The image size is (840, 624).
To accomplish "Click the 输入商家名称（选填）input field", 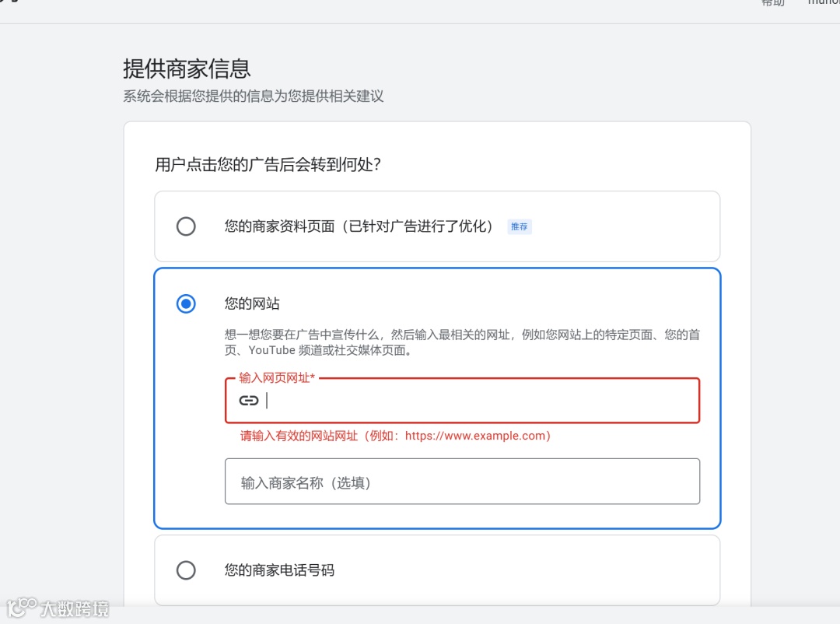I will (462, 482).
